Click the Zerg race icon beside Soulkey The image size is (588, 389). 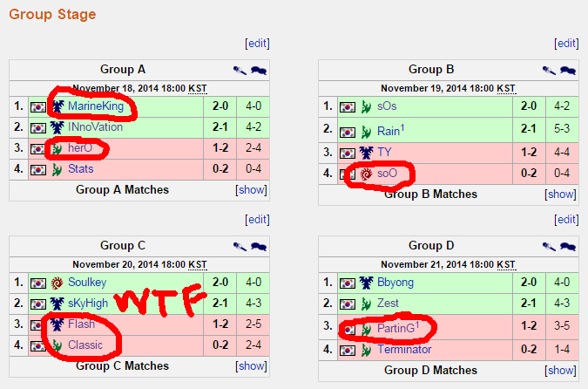click(57, 283)
